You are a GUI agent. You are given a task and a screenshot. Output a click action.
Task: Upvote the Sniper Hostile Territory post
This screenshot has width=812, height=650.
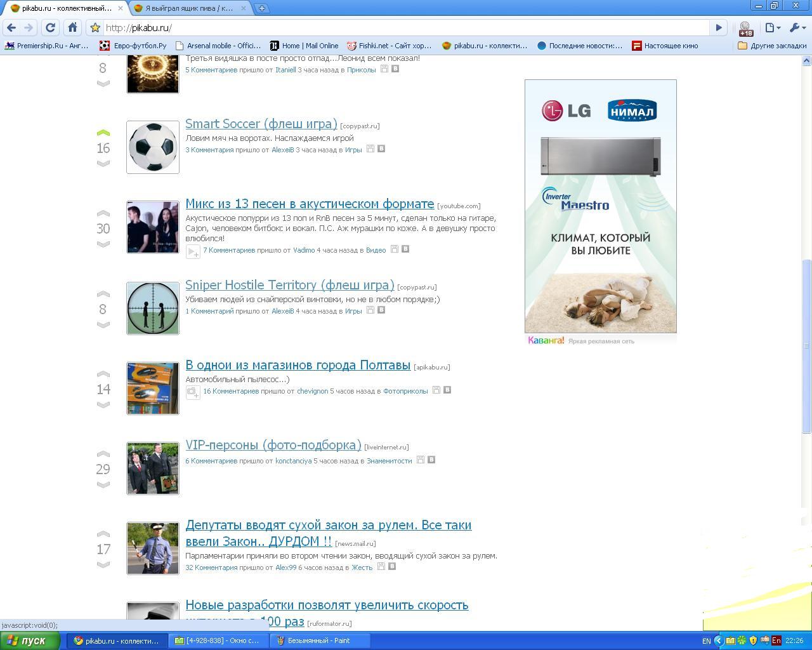(103, 294)
